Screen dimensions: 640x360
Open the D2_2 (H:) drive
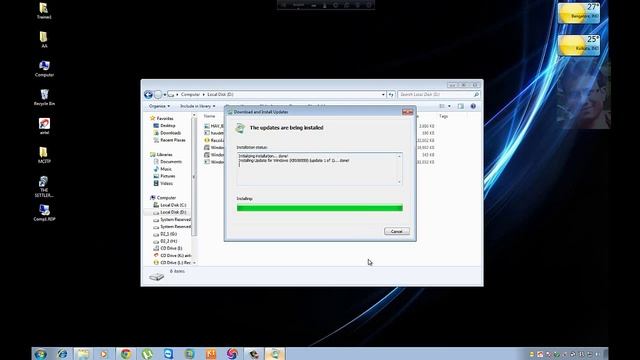(169, 242)
